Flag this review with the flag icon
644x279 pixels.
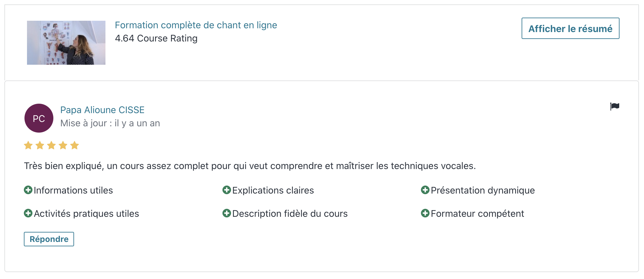tap(614, 107)
